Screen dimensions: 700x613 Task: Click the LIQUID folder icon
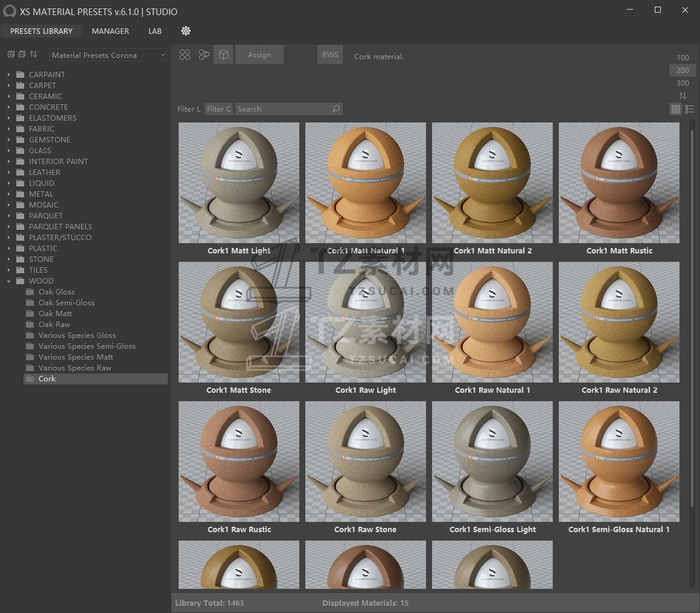coord(20,183)
